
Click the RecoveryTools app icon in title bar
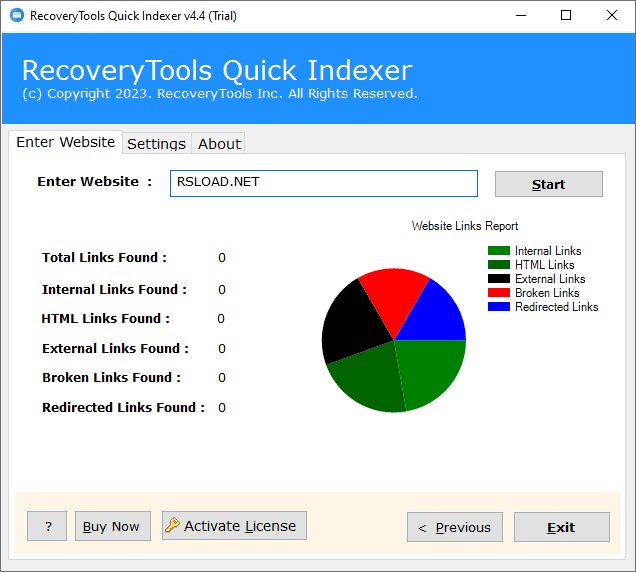17,15
